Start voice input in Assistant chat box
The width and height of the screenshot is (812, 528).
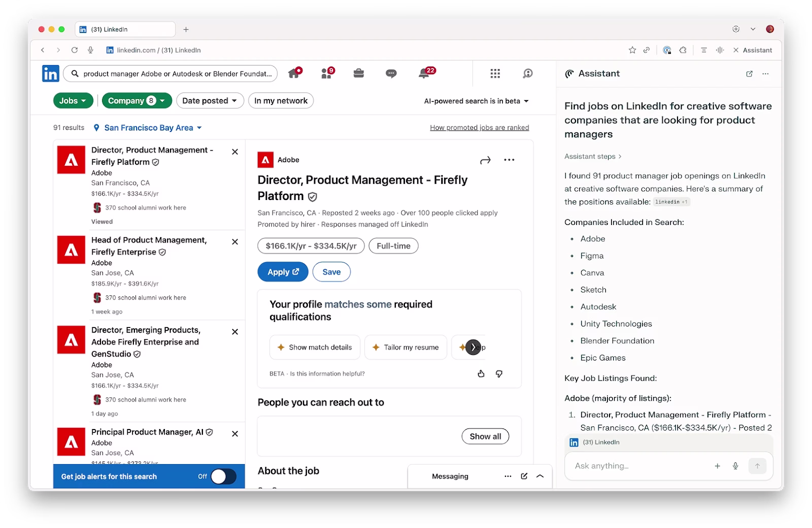pyautogui.click(x=735, y=466)
